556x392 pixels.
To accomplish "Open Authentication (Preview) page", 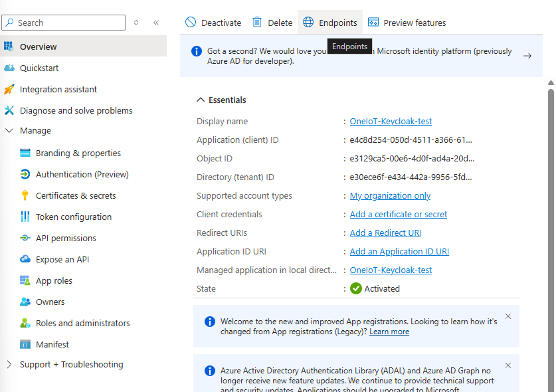I will pyautogui.click(x=83, y=174).
